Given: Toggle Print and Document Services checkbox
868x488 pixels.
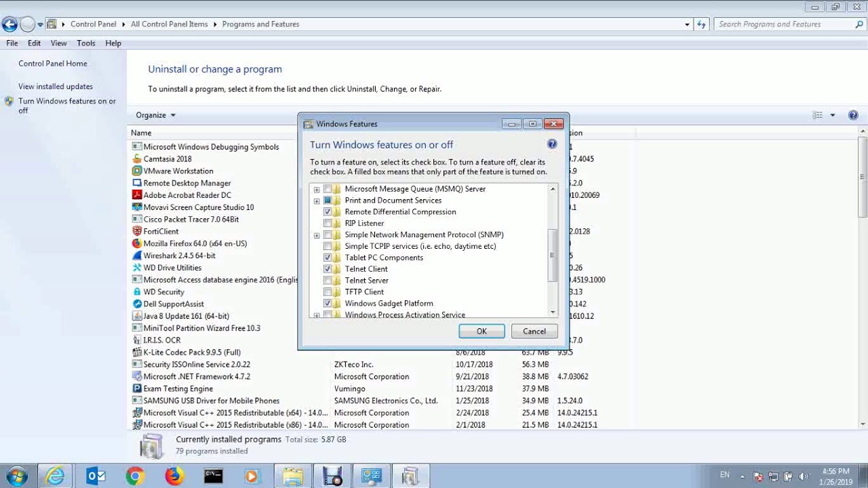Looking at the screenshot, I should point(328,201).
